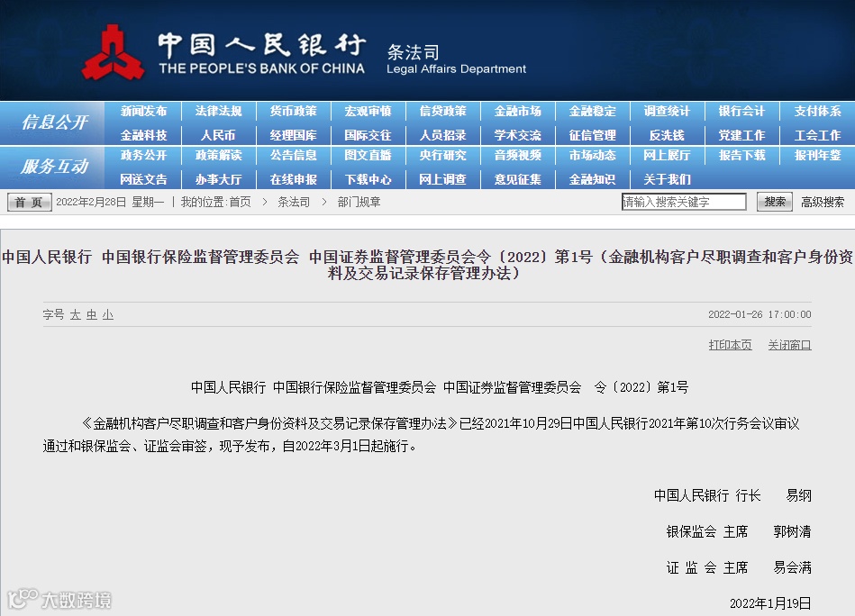Screen dimensions: 855x616
Task: Open 党建工作 section
Action: [x=741, y=135]
